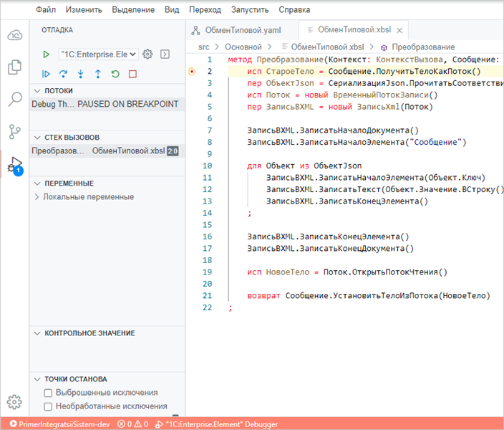Viewport: 504px width, 430px height.
Task: Open launch configuration gear settings
Action: click(148, 54)
